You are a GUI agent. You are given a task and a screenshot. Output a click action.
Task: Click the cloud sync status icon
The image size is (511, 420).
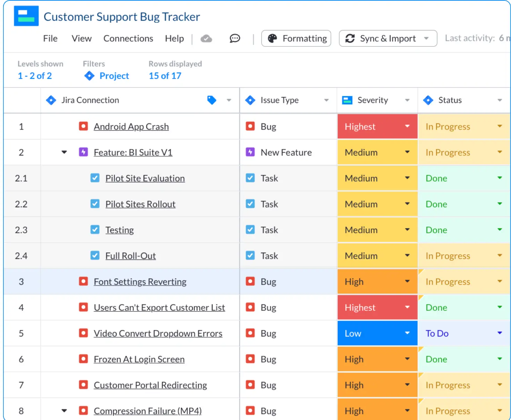[x=206, y=38]
